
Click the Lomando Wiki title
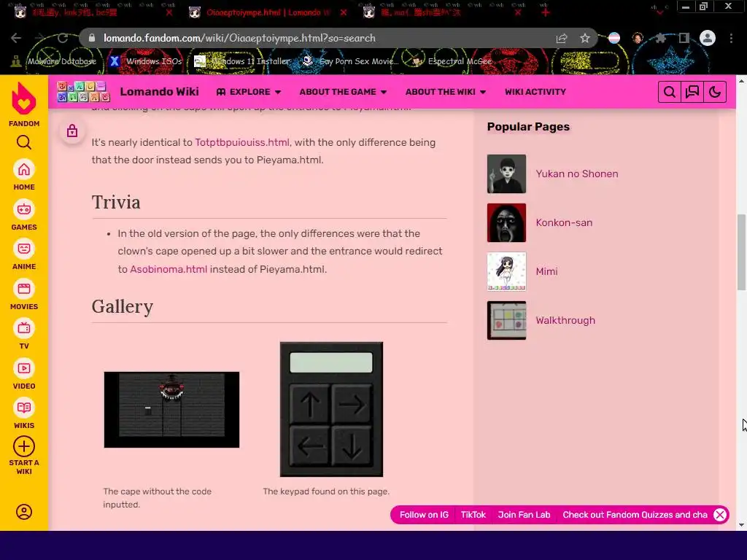pyautogui.click(x=159, y=91)
